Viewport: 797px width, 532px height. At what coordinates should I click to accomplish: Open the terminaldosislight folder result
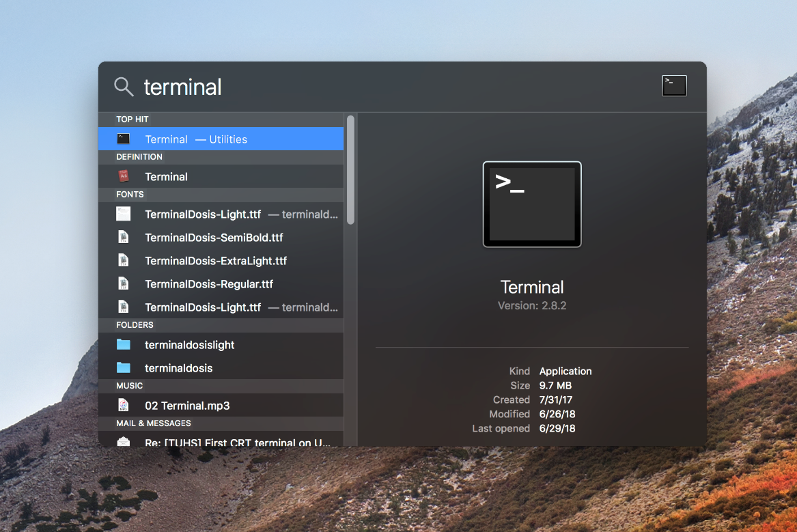pyautogui.click(x=221, y=344)
